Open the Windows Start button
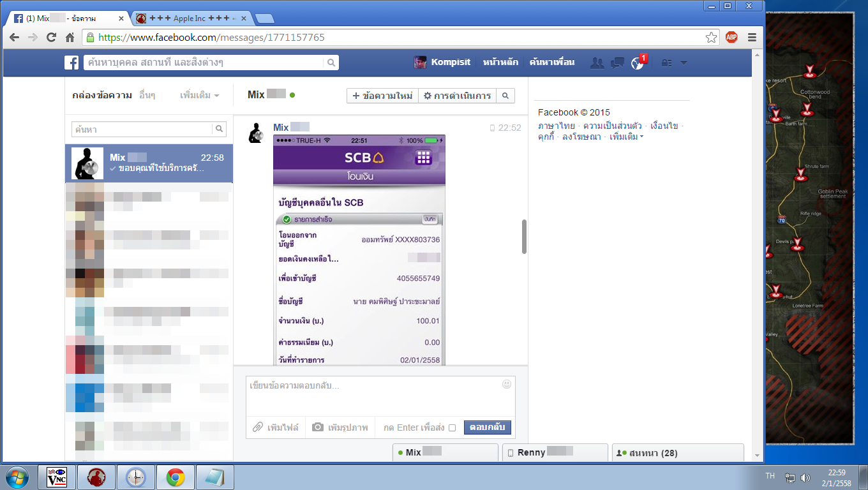This screenshot has height=490, width=868. click(17, 477)
